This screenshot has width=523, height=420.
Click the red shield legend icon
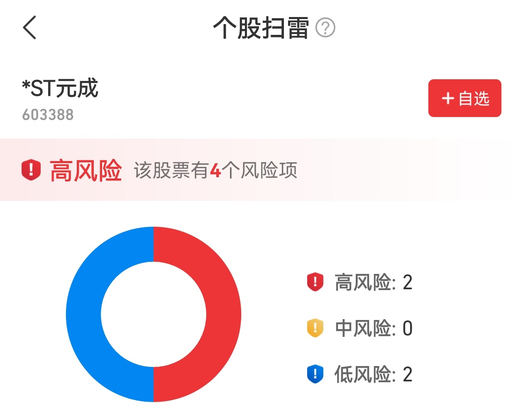(x=315, y=282)
